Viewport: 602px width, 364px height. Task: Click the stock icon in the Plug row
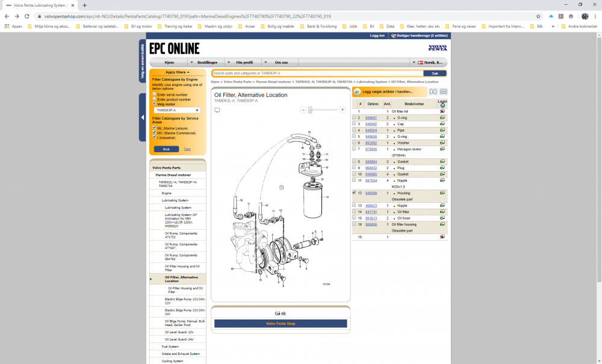coord(442,168)
